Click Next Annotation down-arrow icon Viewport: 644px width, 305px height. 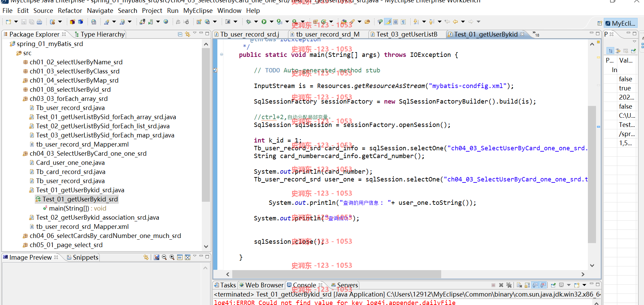point(416,22)
